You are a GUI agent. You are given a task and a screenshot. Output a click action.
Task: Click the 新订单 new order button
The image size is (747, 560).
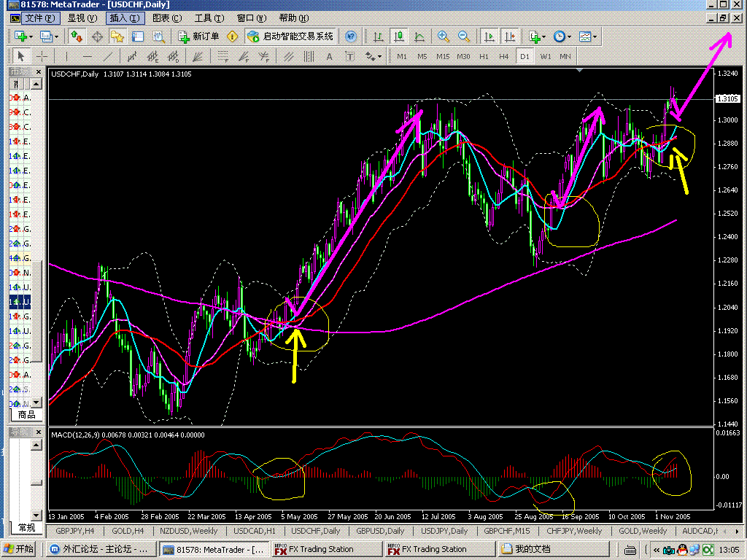[198, 36]
